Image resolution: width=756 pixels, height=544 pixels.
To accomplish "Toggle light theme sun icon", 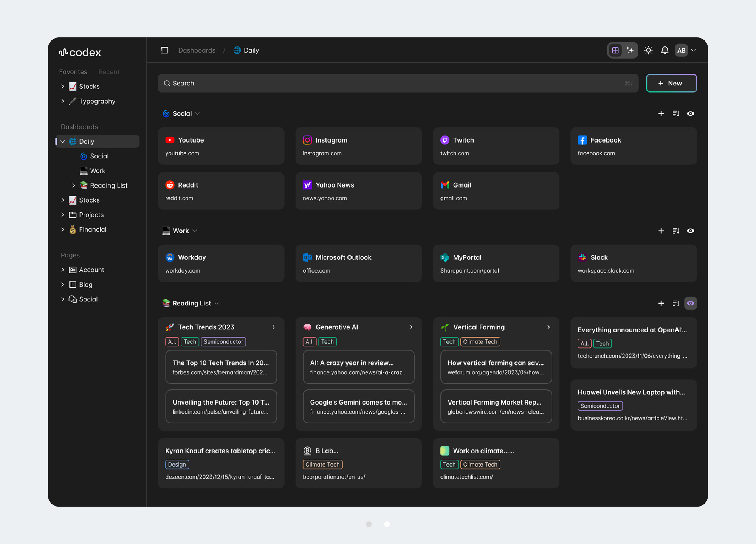I will (x=648, y=50).
